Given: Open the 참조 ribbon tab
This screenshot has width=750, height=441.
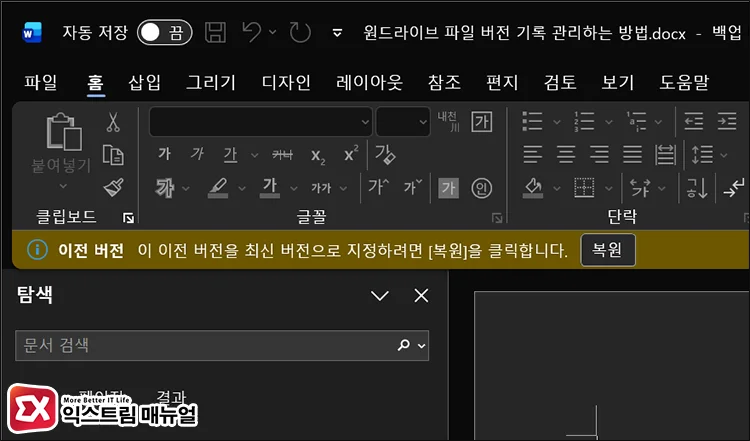Looking at the screenshot, I should coord(444,82).
